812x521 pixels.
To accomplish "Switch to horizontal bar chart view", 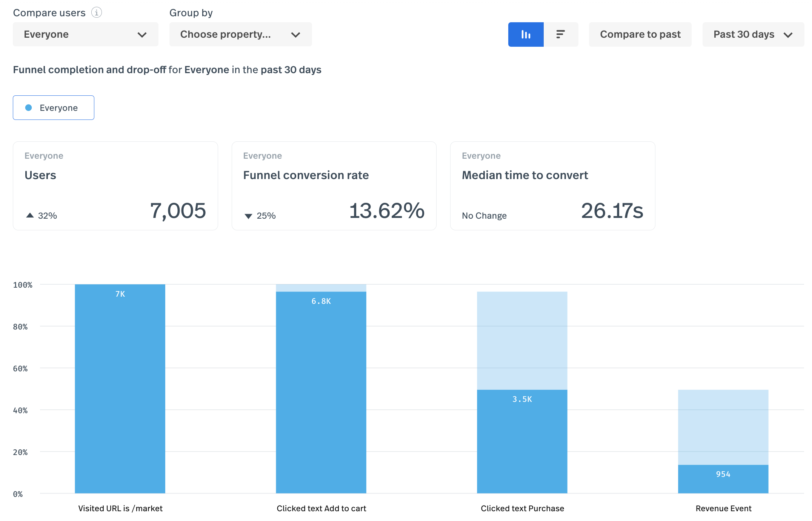I will pos(561,34).
